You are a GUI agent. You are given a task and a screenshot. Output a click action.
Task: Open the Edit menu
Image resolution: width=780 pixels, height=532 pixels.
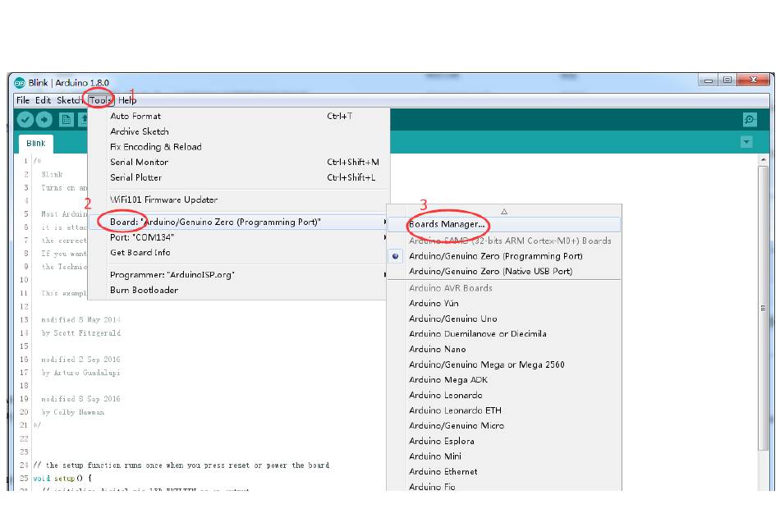click(x=43, y=100)
